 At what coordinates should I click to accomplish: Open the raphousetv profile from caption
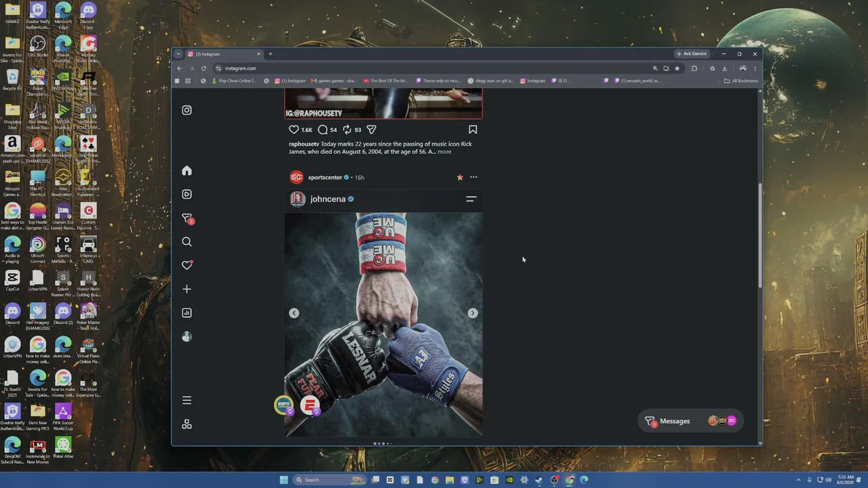point(304,144)
